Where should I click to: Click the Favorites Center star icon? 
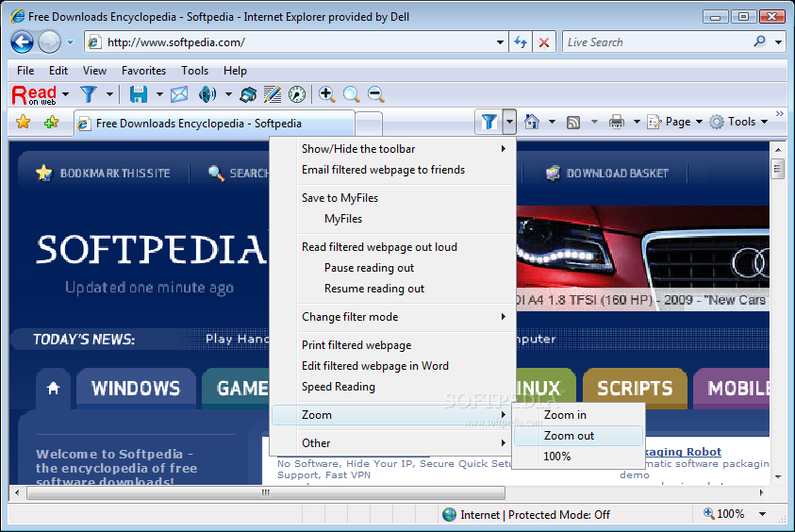24,122
